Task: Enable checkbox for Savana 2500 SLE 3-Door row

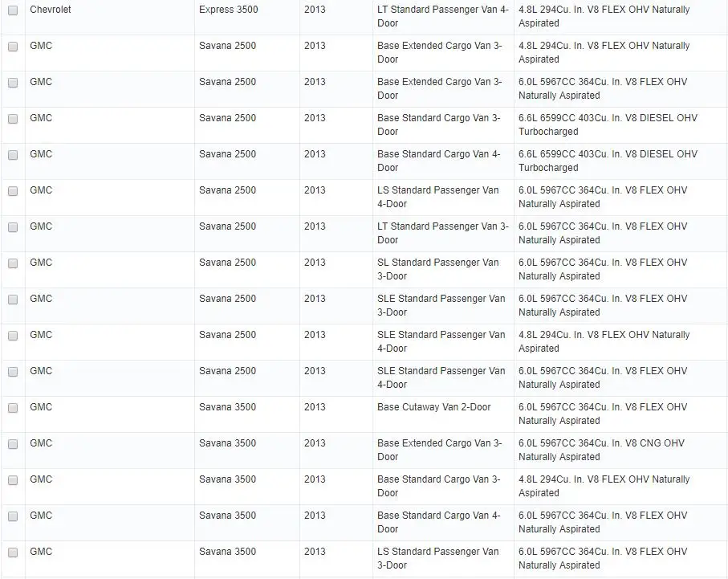Action: pos(13,300)
